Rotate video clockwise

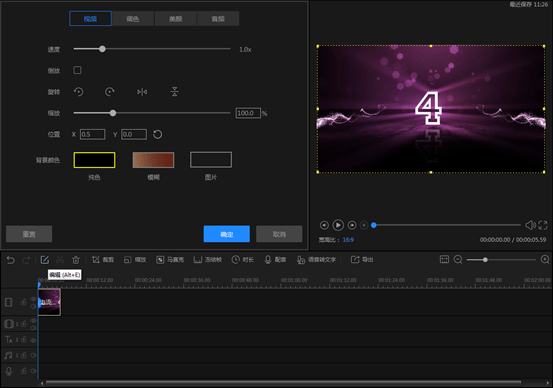tap(110, 92)
